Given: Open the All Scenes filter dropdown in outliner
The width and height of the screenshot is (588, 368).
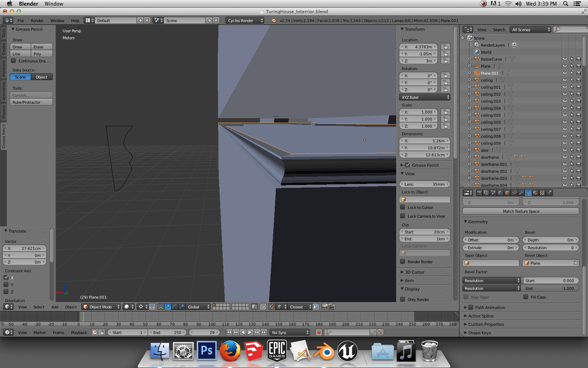Looking at the screenshot, I should pyautogui.click(x=530, y=29).
